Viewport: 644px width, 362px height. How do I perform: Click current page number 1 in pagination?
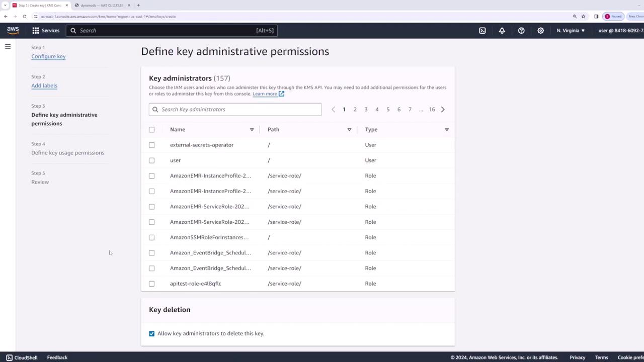coord(344,109)
